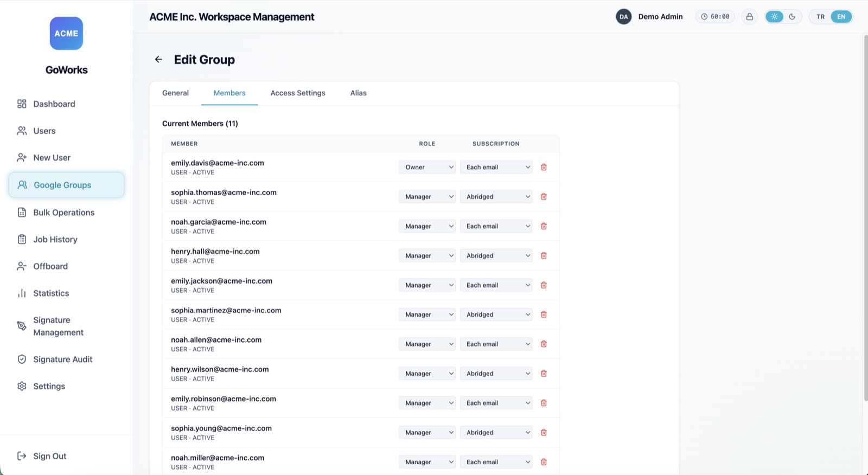
Task: Open noah.allen role dropdown
Action: click(427, 344)
